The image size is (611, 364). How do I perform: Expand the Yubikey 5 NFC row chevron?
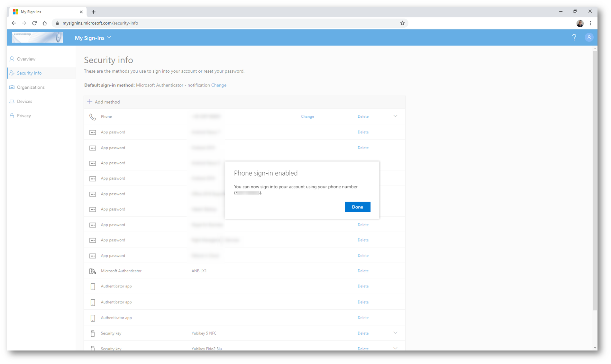pyautogui.click(x=395, y=333)
